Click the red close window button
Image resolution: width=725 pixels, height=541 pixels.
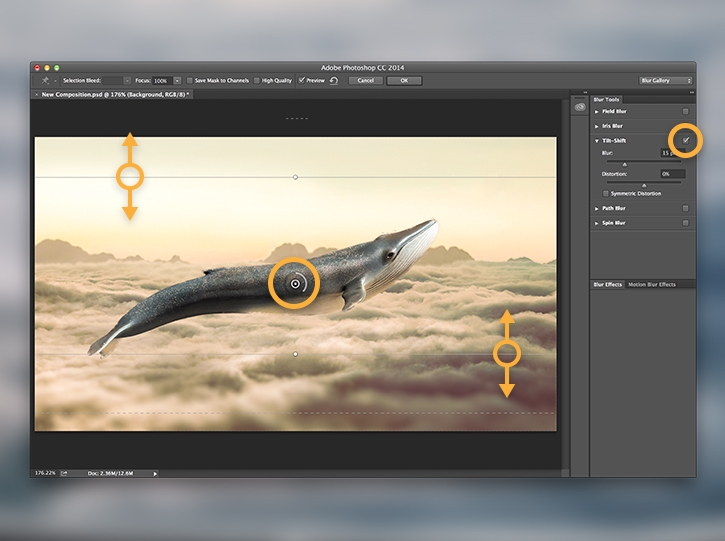pos(37,68)
